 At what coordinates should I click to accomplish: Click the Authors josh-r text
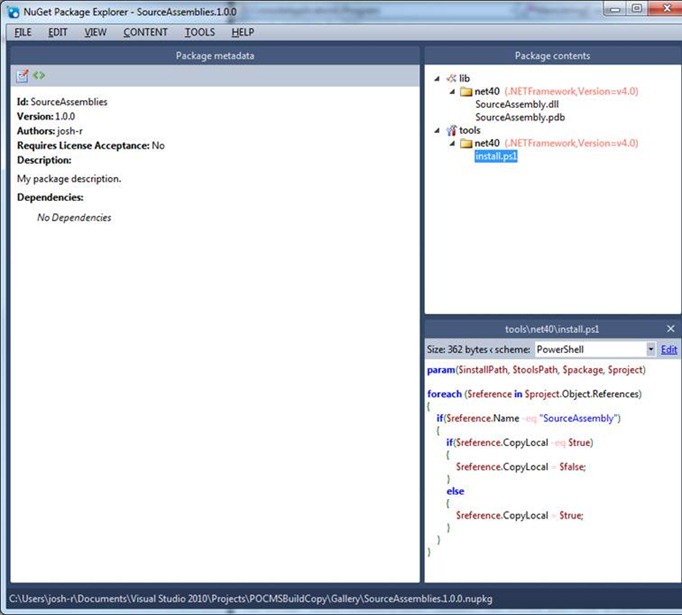click(50, 131)
